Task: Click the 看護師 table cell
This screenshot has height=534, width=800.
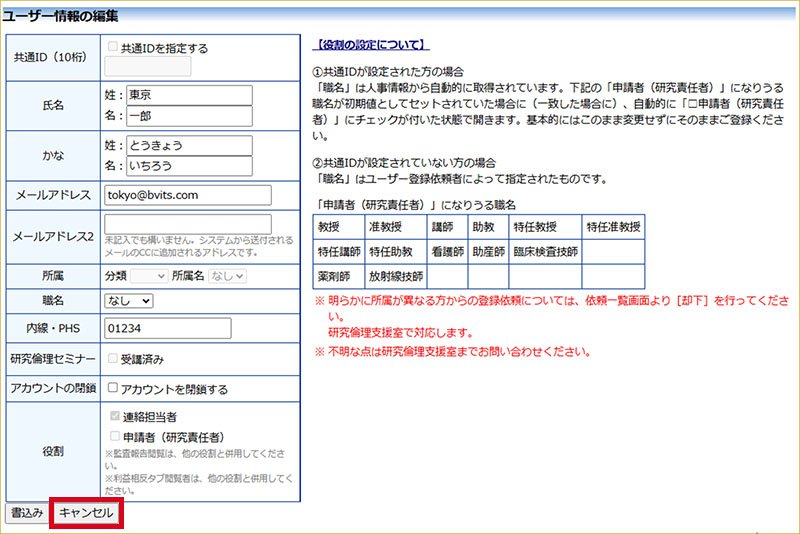Action: 447,251
